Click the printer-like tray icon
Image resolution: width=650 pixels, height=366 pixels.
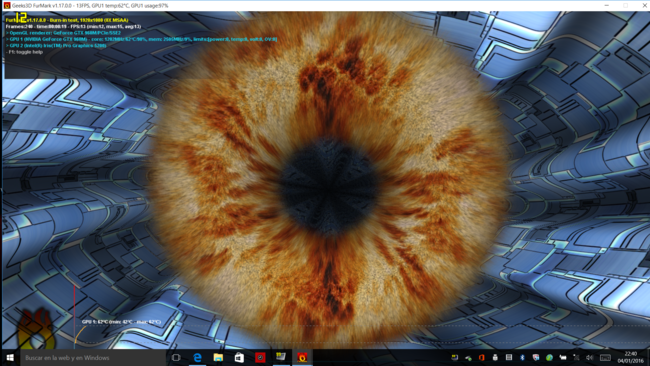(495, 357)
